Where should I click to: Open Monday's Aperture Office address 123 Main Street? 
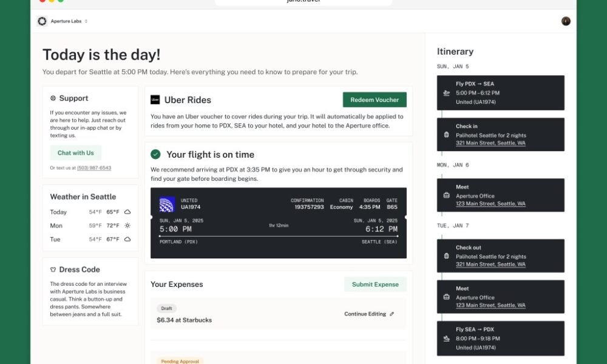click(x=490, y=204)
